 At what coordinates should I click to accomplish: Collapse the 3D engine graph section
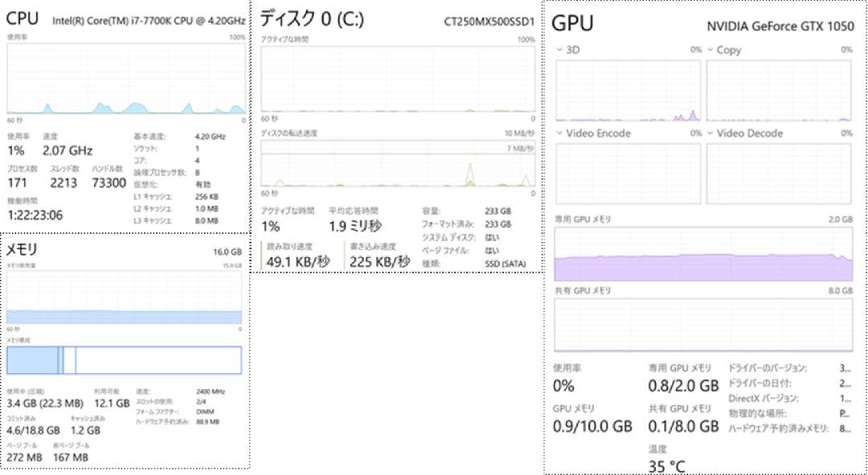[559, 50]
